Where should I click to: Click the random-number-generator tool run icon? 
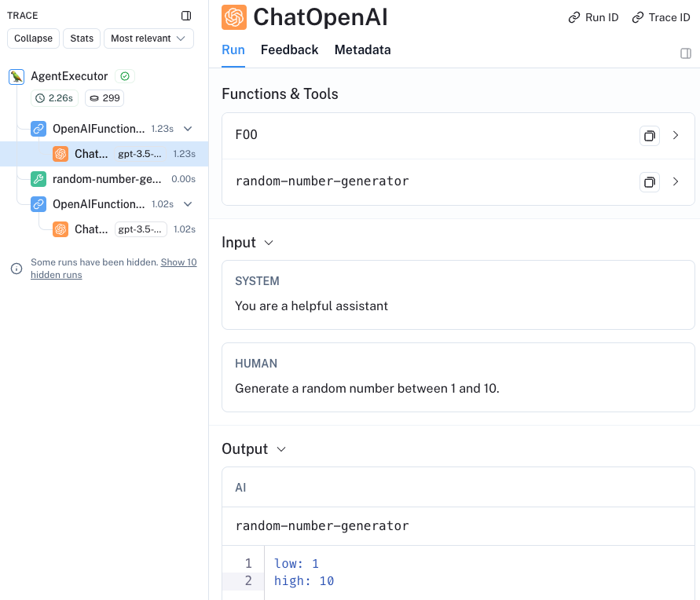[38, 179]
